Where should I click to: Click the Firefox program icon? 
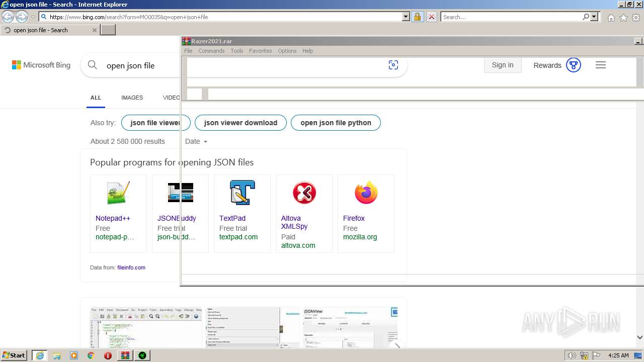coord(366,193)
